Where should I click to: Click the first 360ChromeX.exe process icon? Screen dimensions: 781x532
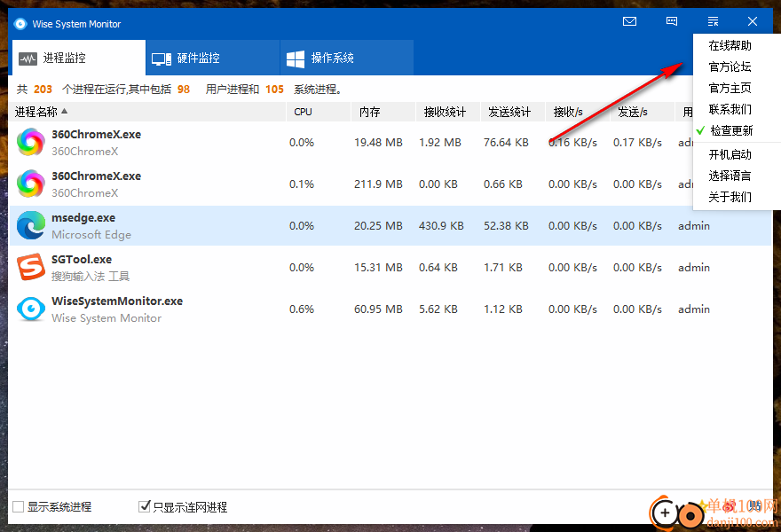coord(31,143)
